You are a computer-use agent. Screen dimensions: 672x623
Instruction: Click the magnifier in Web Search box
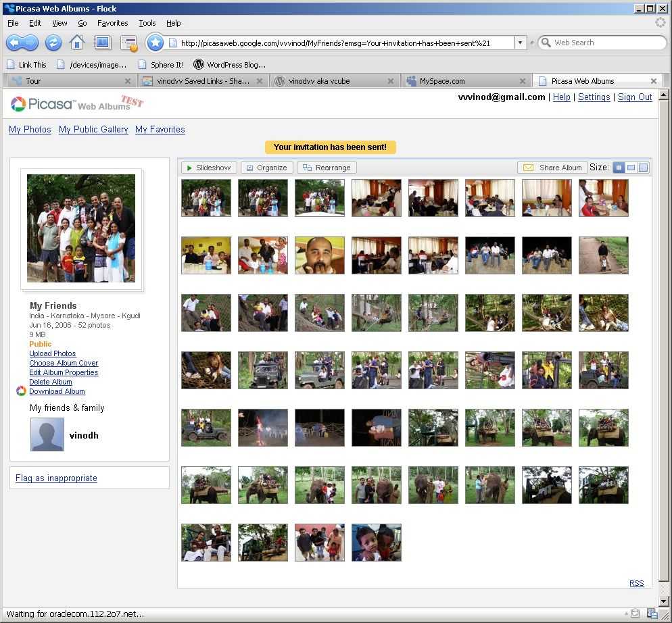pos(546,43)
